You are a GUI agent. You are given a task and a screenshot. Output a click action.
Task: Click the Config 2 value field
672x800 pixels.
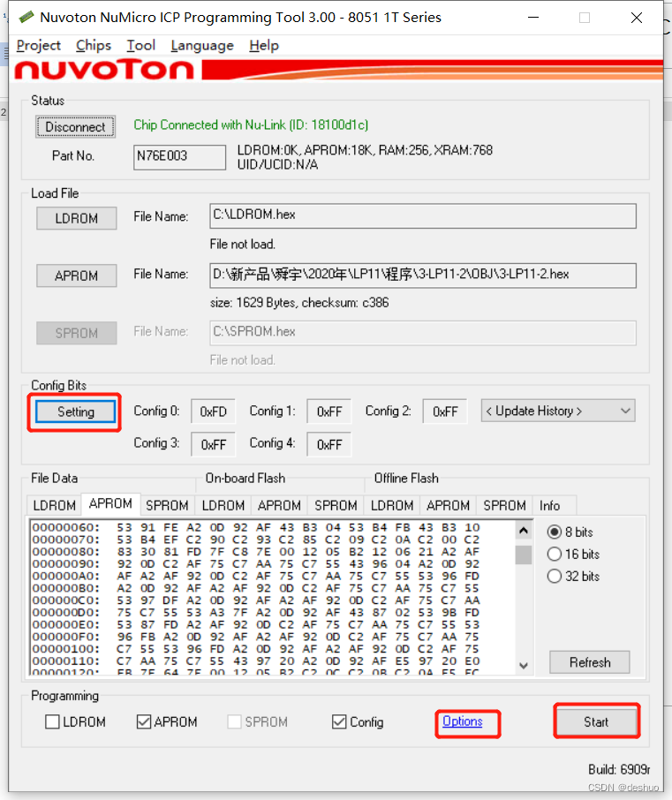(445, 411)
